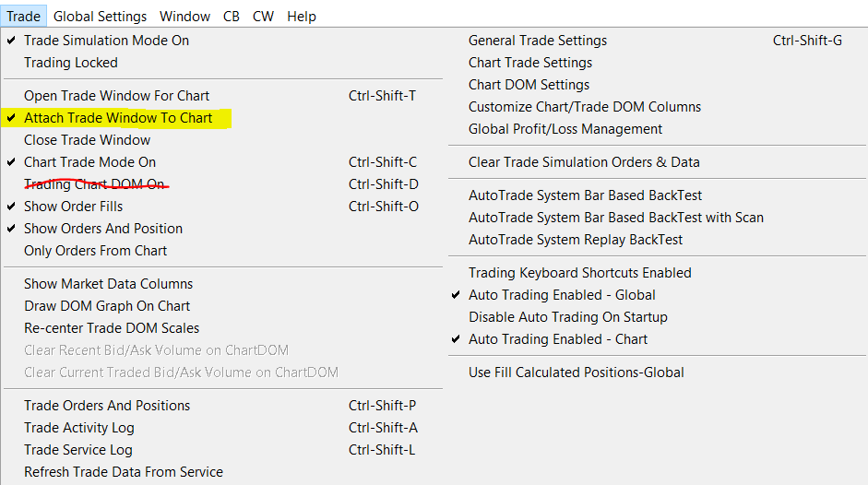Image resolution: width=868 pixels, height=485 pixels.
Task: Toggle Chart Trade Mode On
Action: coord(89,162)
